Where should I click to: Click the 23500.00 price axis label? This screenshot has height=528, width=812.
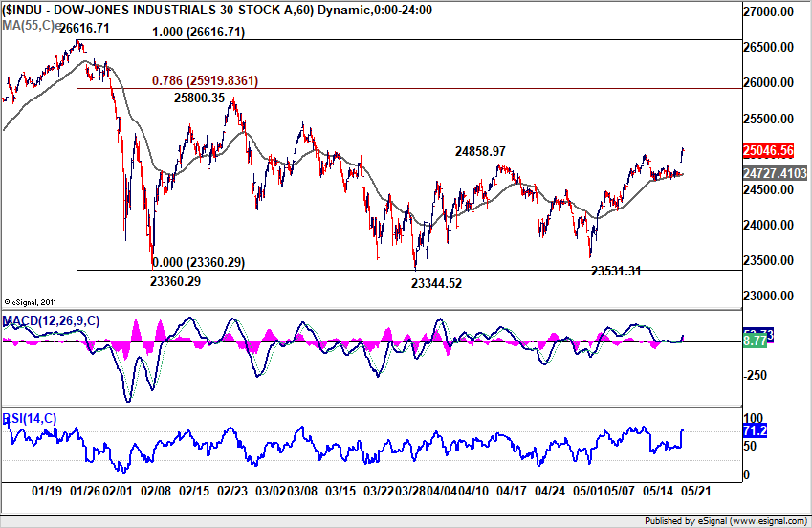[769, 260]
